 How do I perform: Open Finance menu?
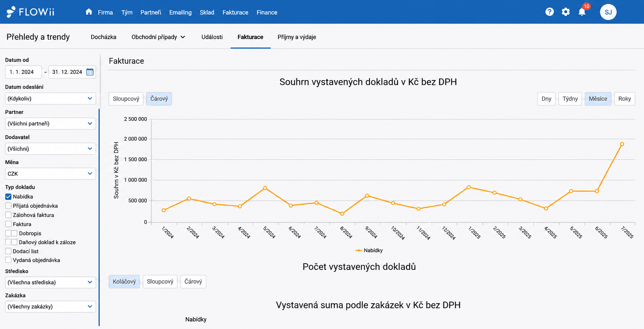[x=267, y=12]
